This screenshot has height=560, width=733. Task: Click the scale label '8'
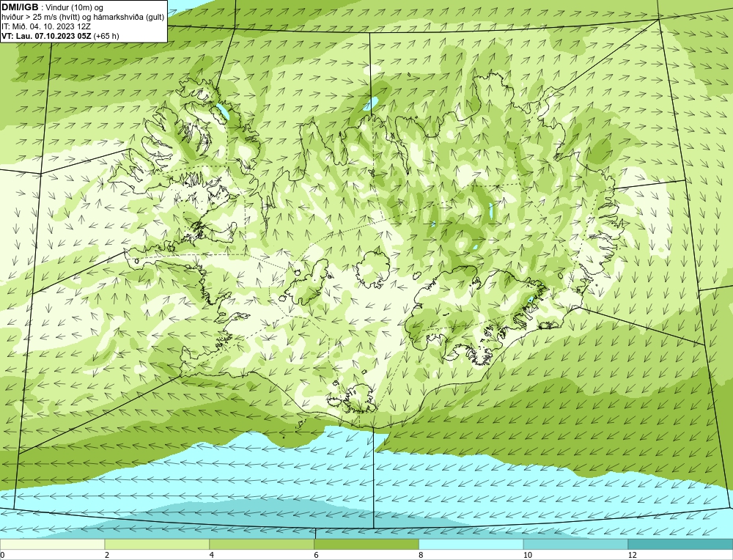[421, 555]
